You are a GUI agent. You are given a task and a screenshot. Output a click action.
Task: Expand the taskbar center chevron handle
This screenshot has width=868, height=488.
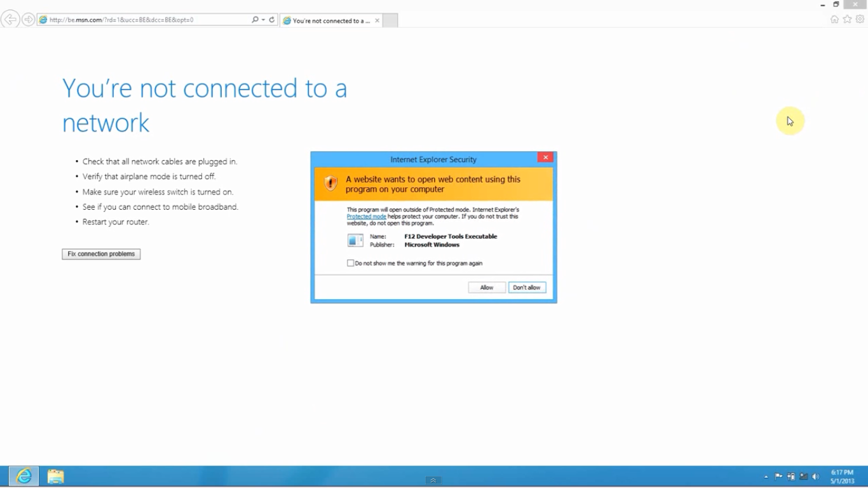pos(433,480)
